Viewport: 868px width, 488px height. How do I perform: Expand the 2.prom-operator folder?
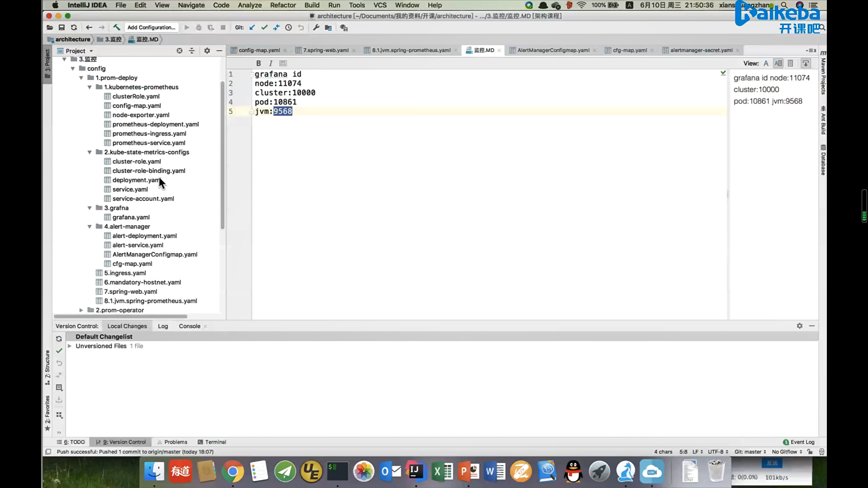pyautogui.click(x=81, y=310)
